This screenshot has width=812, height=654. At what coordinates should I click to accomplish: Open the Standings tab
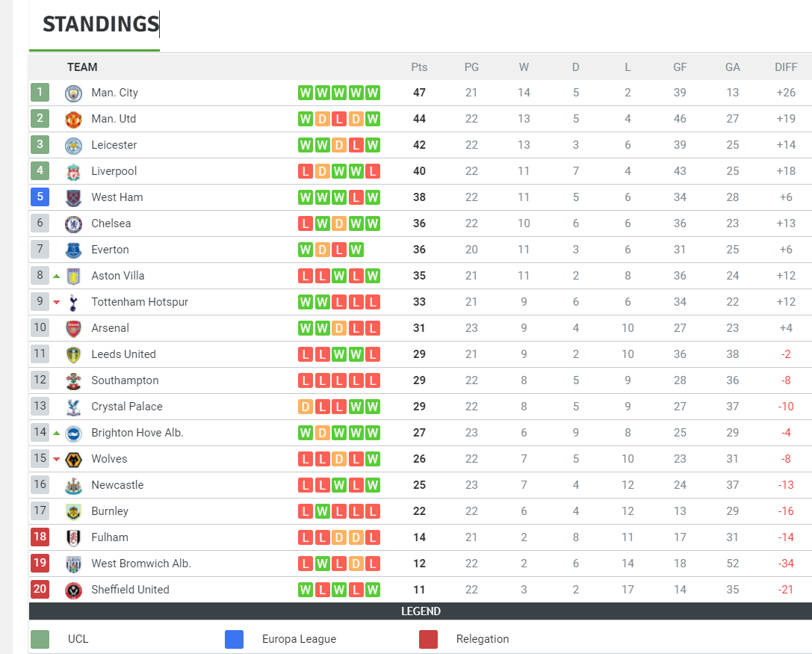pos(101,25)
